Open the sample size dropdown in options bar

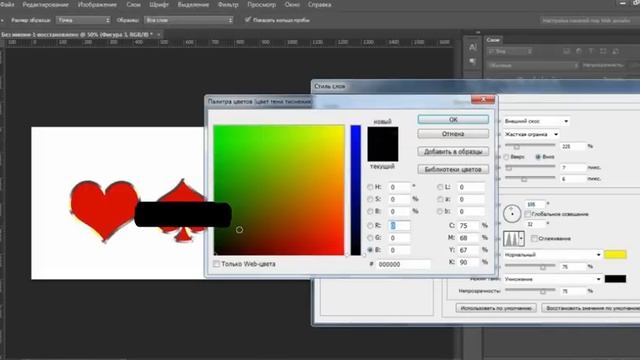click(x=83, y=20)
